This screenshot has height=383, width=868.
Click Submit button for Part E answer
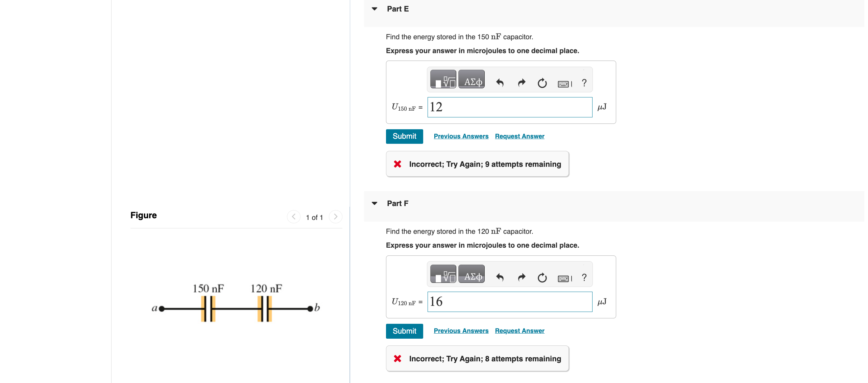[404, 135]
